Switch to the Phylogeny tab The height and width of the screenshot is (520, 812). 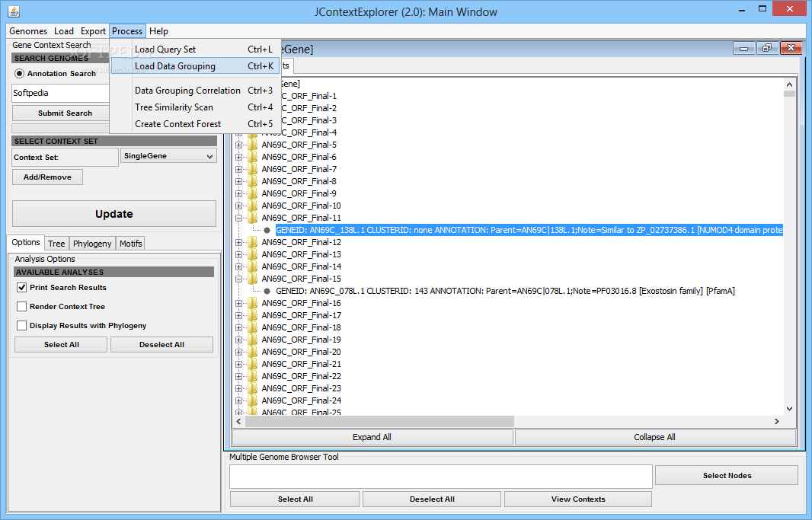pos(92,243)
